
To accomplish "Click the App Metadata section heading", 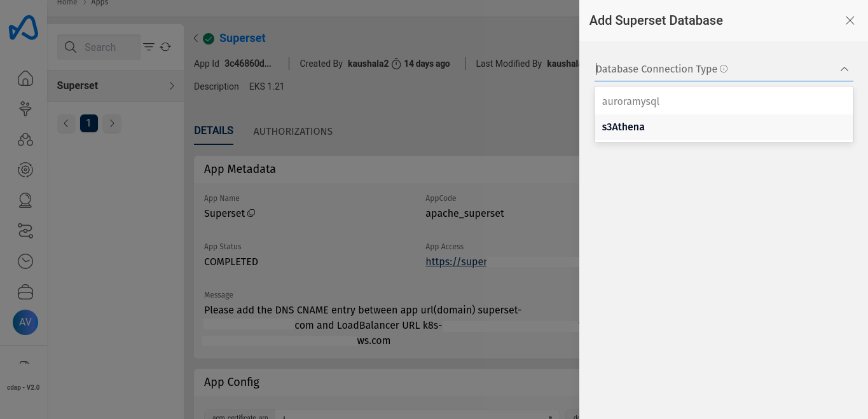I will point(240,169).
